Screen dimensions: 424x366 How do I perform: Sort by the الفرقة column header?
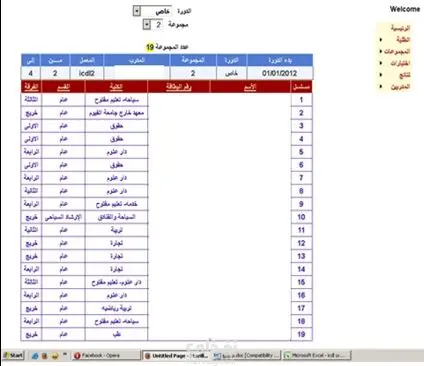[x=31, y=87]
